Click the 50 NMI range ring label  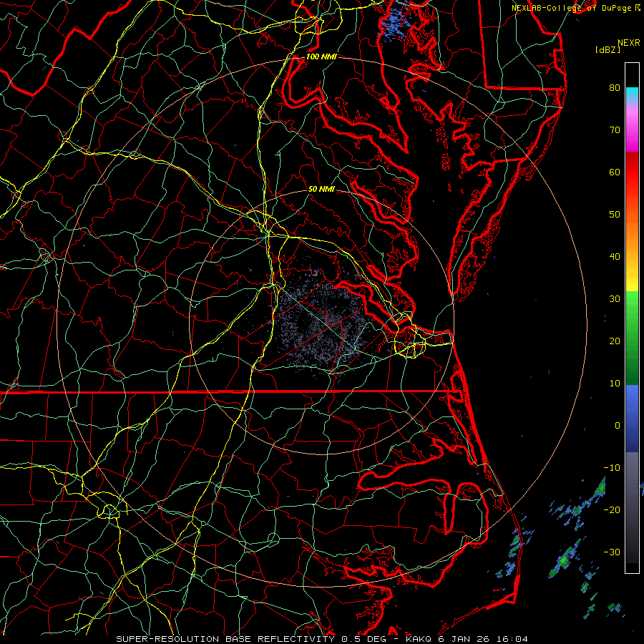coord(321,189)
